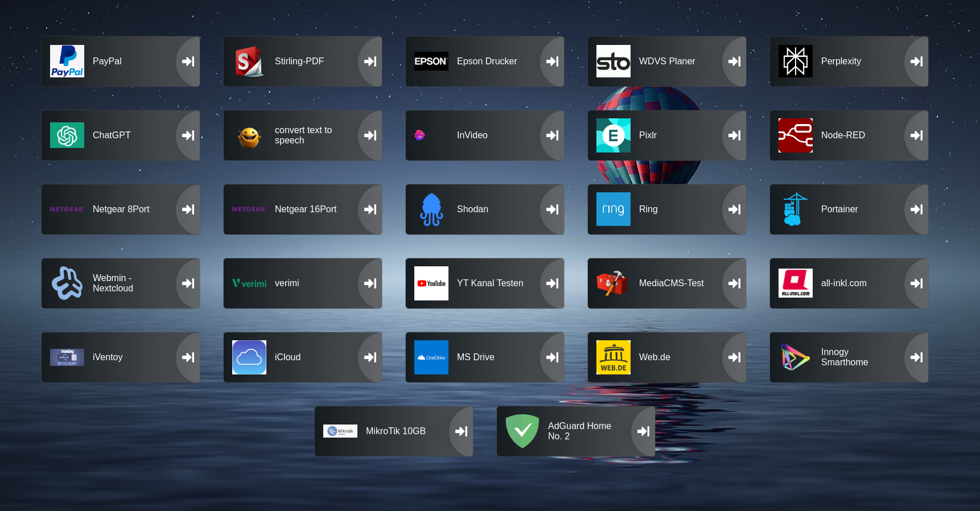Click the "PayPal" label text

click(107, 61)
